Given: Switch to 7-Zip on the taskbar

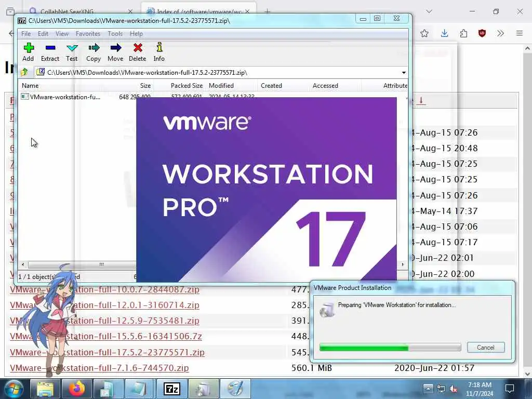Looking at the screenshot, I should click(171, 389).
